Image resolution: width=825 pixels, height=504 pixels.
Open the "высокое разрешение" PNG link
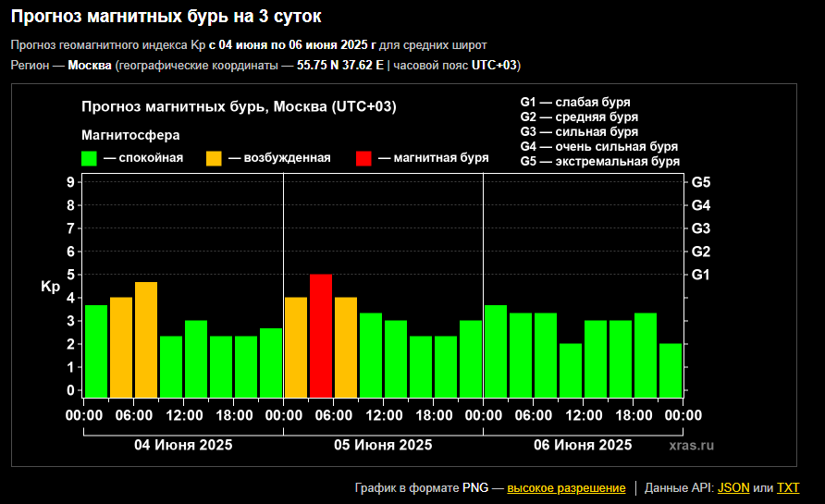(566, 488)
